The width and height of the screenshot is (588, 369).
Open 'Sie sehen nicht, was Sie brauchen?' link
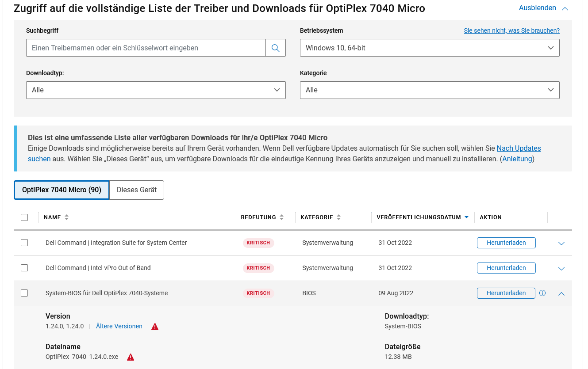point(511,30)
